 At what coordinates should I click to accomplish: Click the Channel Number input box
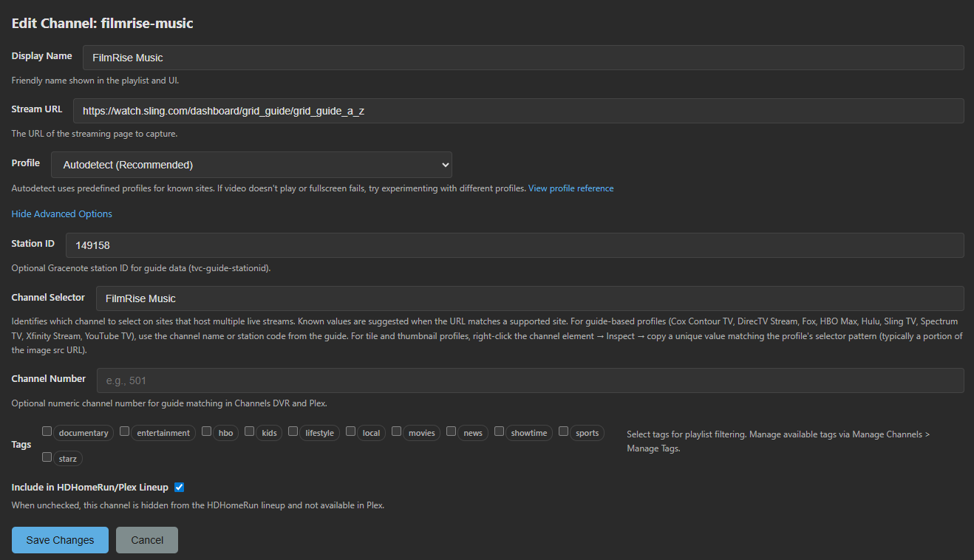530,380
